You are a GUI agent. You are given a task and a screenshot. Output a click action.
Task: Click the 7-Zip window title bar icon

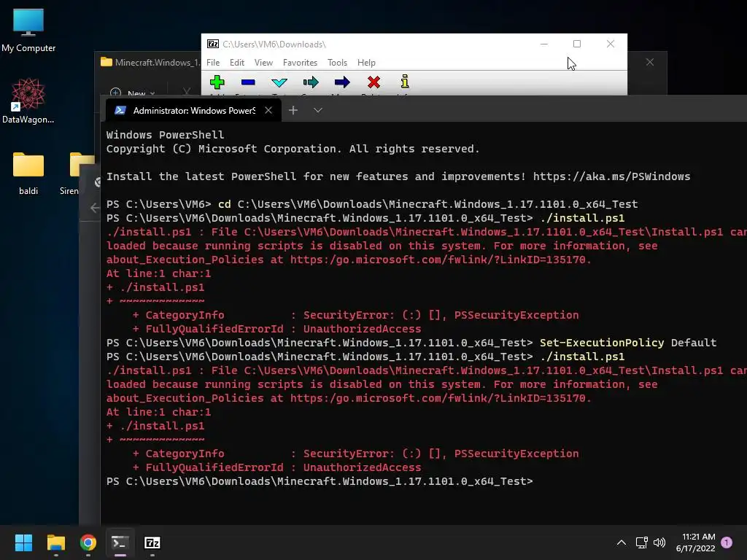tap(213, 44)
